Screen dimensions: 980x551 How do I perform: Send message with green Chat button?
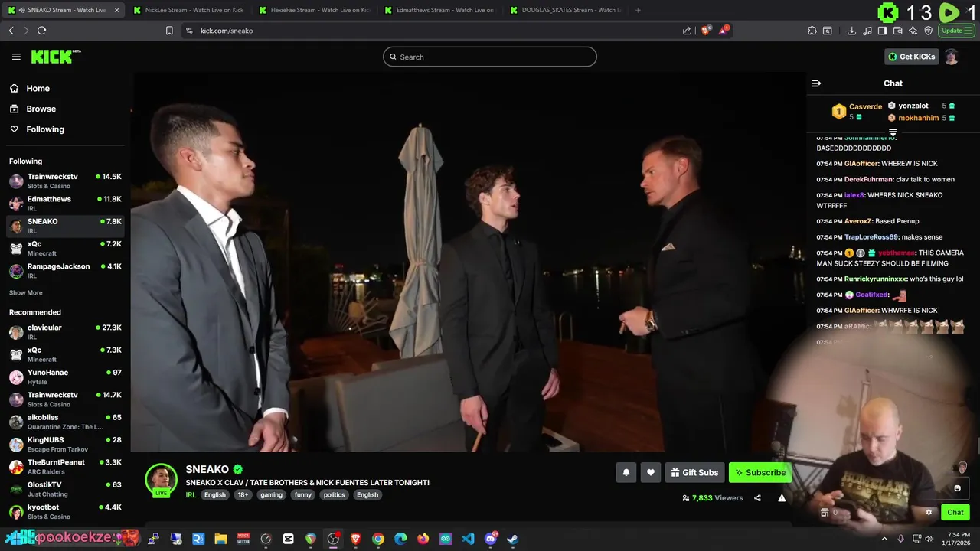pos(955,513)
